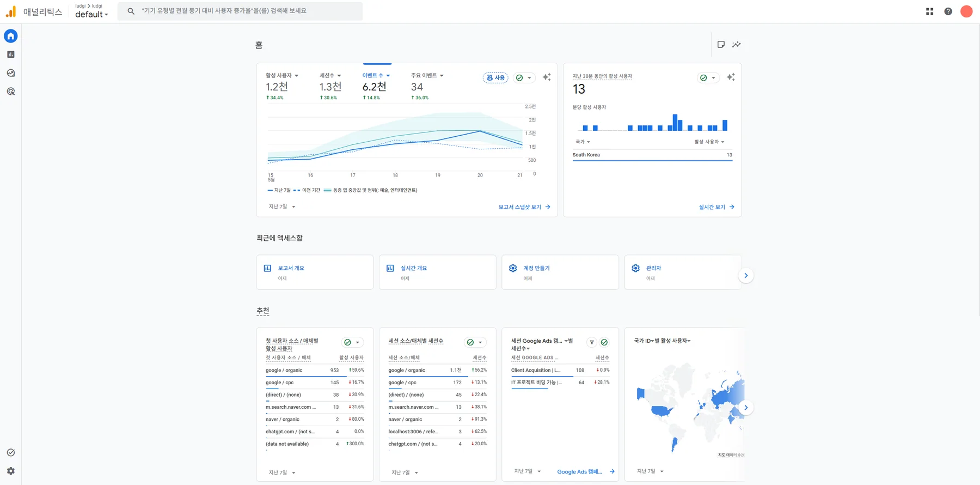Open the Reports icon in sidebar

(11, 54)
